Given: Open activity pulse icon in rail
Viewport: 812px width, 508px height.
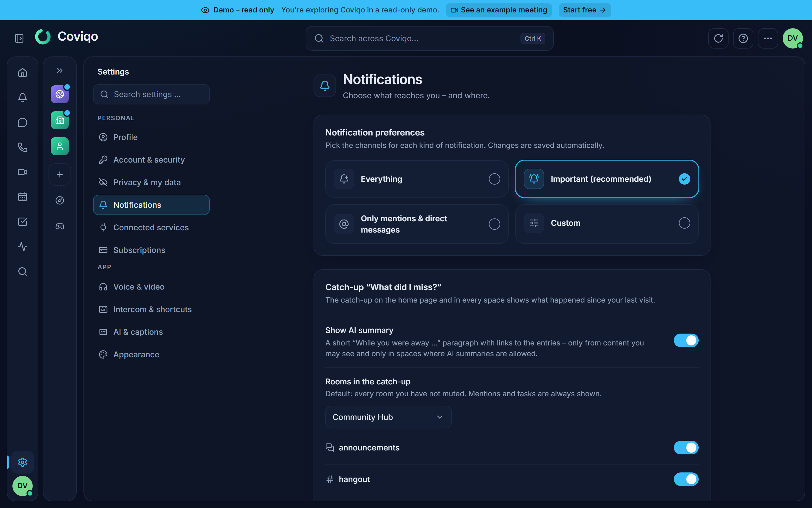Looking at the screenshot, I should coord(23,247).
